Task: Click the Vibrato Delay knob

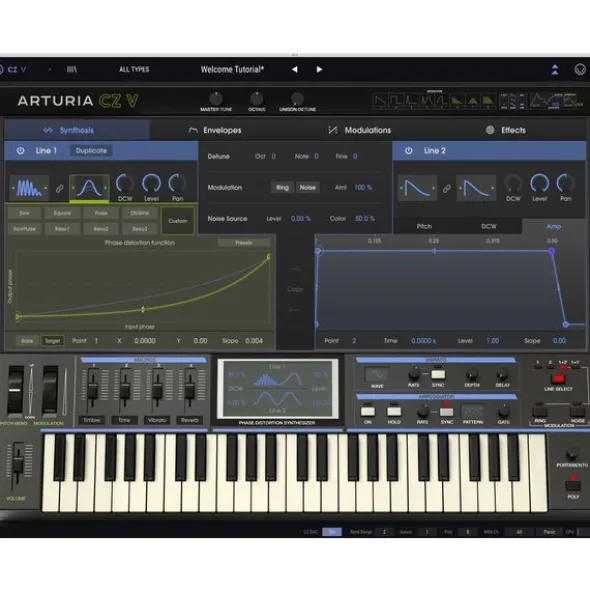Action: pyautogui.click(x=502, y=375)
